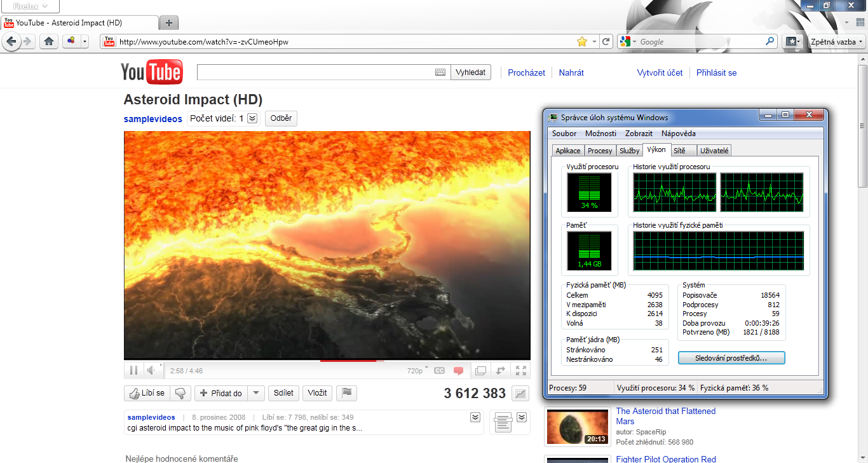Open Fighter Pilot Operation Red link

pyautogui.click(x=666, y=459)
